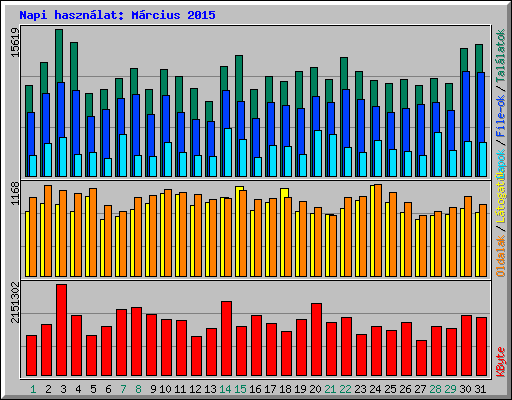Click the 15619 axis label
Image resolution: width=512 pixels, height=400 pixels.
tap(16, 42)
